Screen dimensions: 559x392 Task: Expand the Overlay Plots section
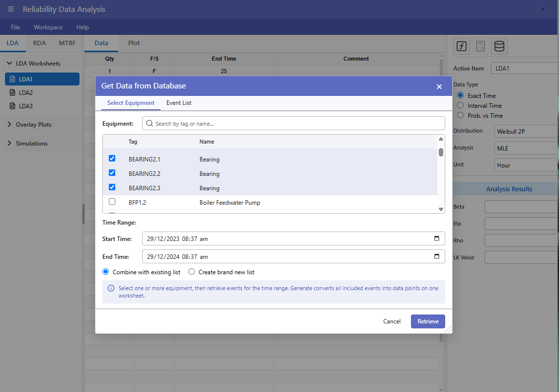pos(9,124)
